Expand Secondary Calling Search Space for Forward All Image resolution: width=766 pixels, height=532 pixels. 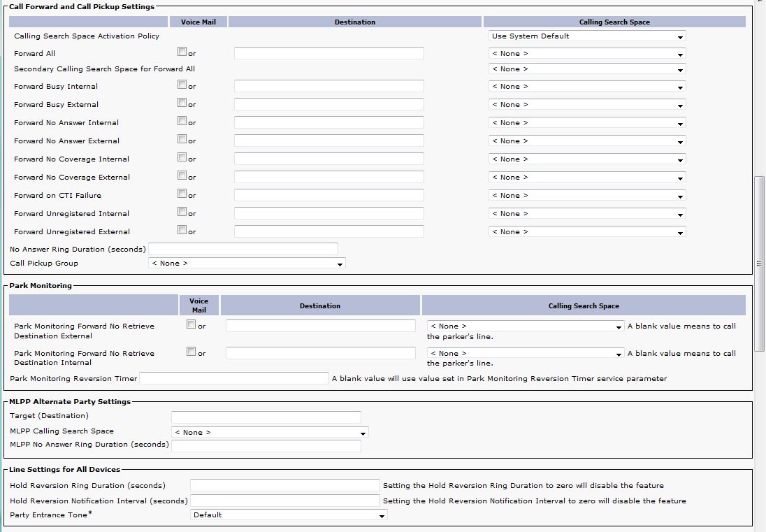click(587, 69)
